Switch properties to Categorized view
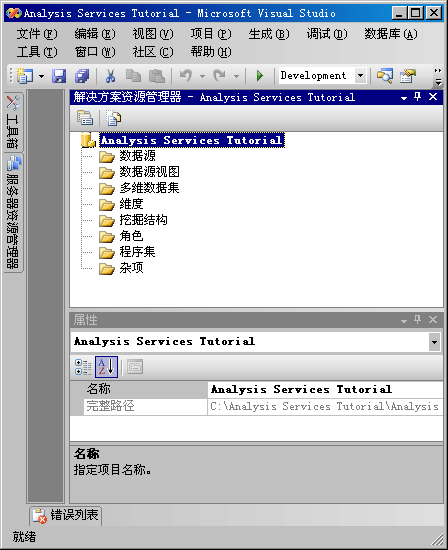The image size is (448, 550). click(x=83, y=367)
